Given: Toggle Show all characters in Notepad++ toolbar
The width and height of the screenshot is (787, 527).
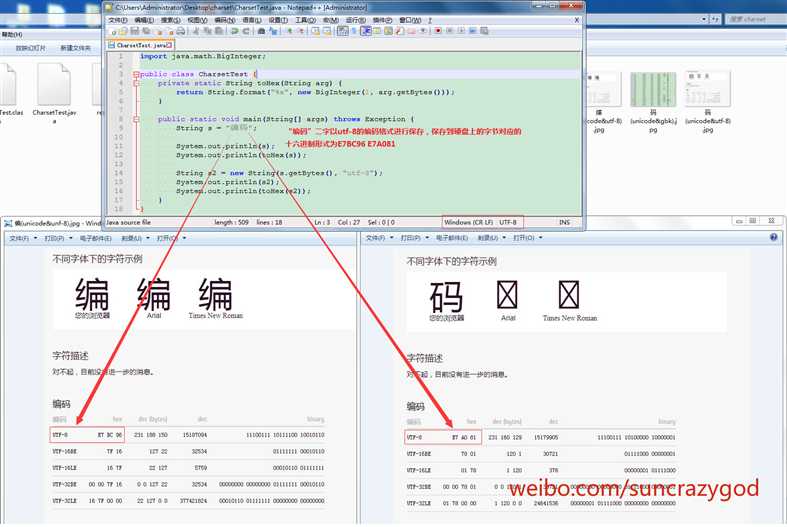Looking at the screenshot, I should [x=354, y=31].
